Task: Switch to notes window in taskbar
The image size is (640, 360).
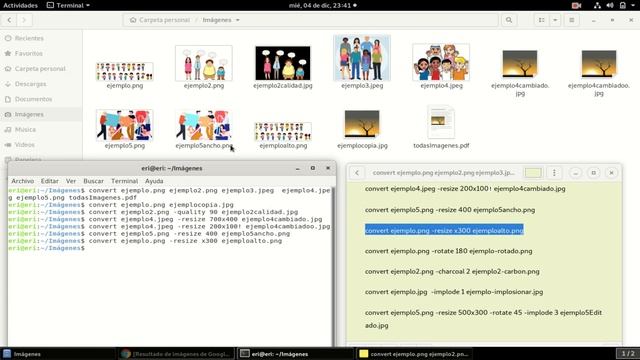Action: [415, 354]
